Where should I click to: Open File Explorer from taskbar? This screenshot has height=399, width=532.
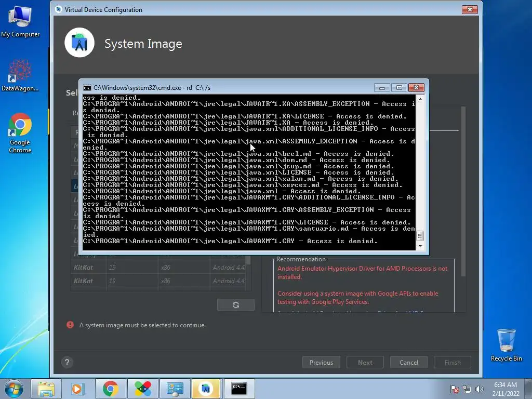(46, 389)
